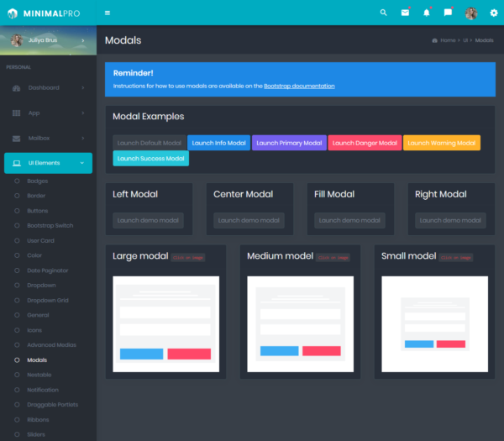Image resolution: width=504 pixels, height=441 pixels.
Task: Open the user avatar in top bar
Action: click(471, 13)
